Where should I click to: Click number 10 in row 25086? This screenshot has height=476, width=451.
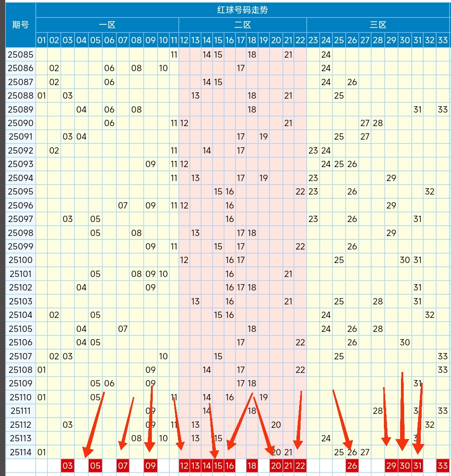[163, 68]
